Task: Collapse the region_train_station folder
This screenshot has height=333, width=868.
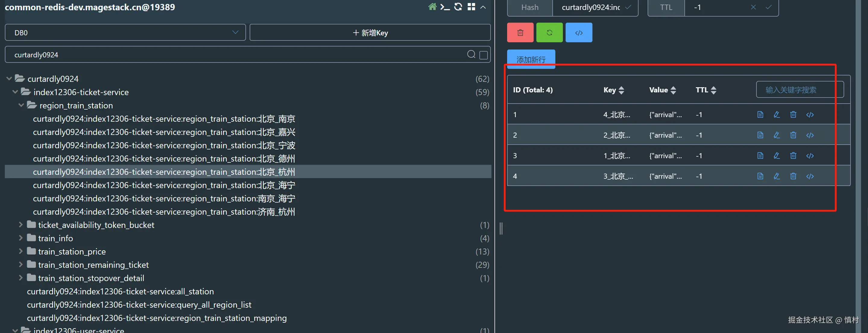Action: click(21, 105)
